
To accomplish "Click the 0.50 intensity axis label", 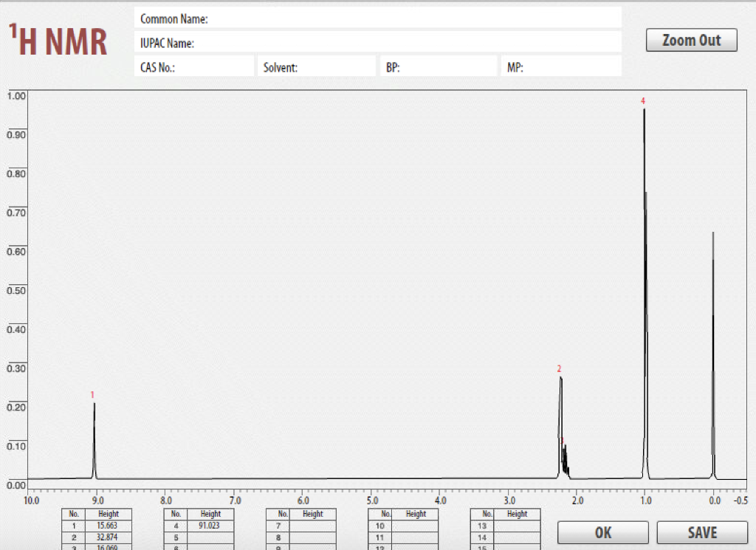I will point(16,290).
